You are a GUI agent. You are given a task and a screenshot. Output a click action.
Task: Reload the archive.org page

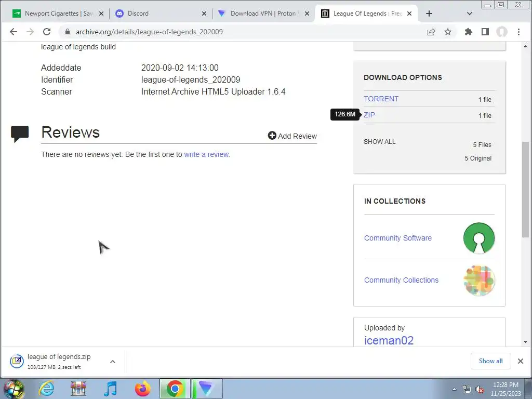point(47,32)
